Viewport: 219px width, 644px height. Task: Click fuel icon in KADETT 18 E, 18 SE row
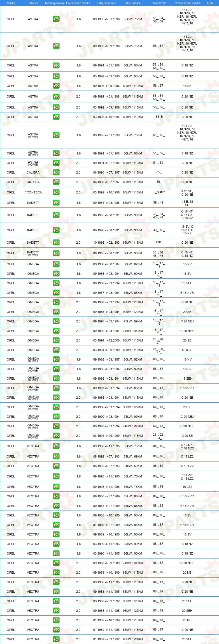coord(56,203)
